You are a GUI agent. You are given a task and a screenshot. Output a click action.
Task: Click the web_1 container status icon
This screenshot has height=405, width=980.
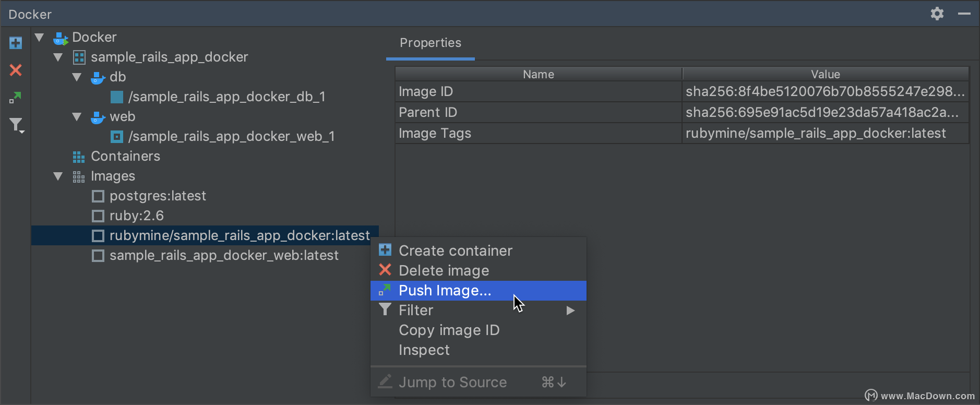click(x=117, y=137)
